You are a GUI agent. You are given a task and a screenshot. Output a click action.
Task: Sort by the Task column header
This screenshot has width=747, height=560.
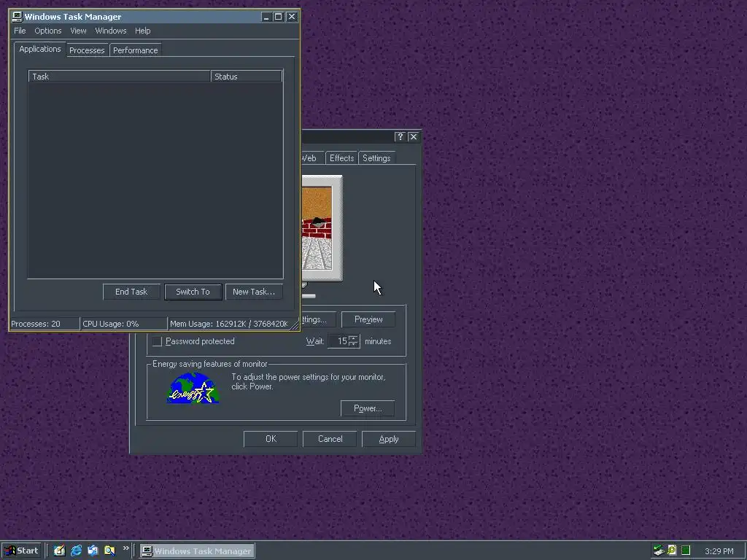tap(119, 76)
